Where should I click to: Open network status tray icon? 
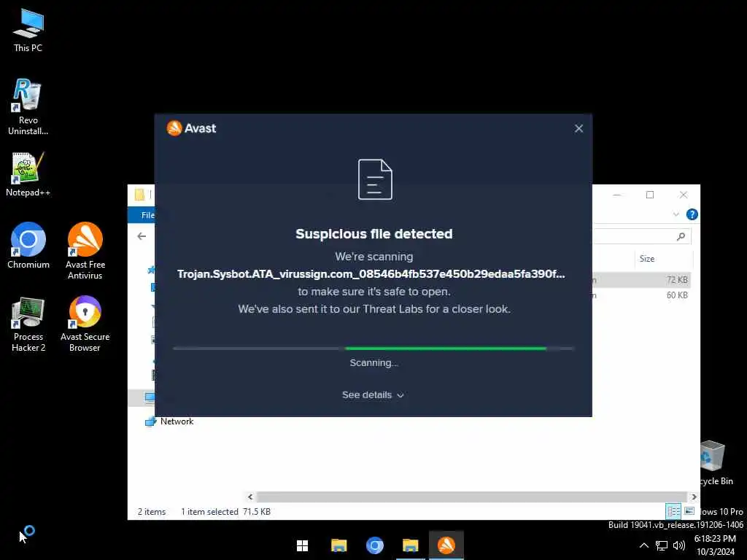click(x=661, y=545)
